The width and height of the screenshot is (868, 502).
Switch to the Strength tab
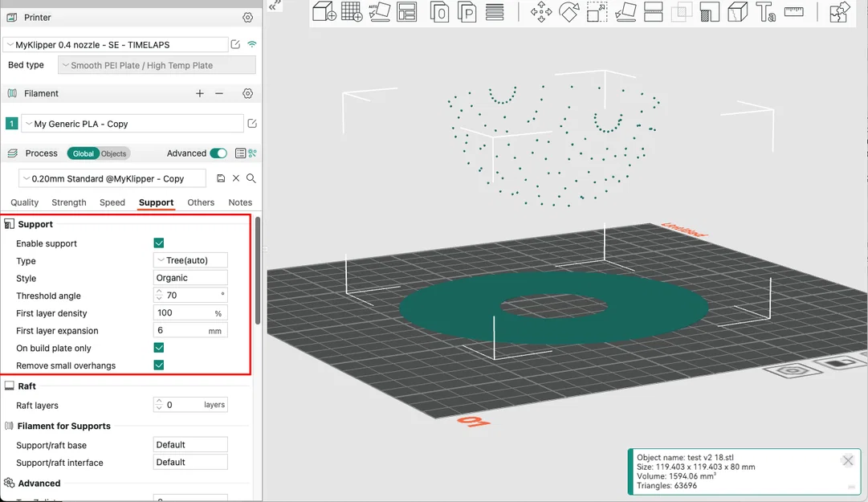68,202
